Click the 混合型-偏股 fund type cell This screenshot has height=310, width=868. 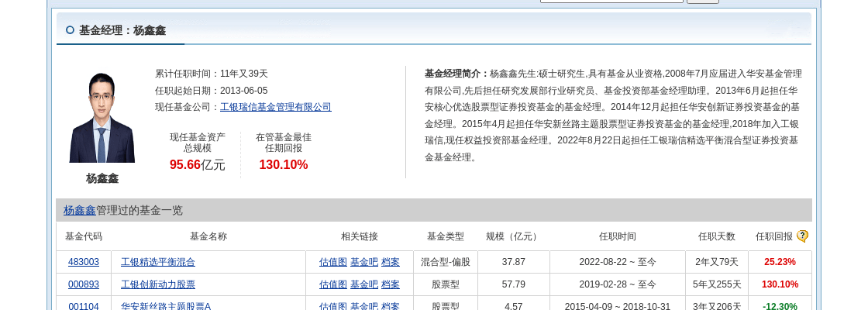pyautogui.click(x=445, y=262)
